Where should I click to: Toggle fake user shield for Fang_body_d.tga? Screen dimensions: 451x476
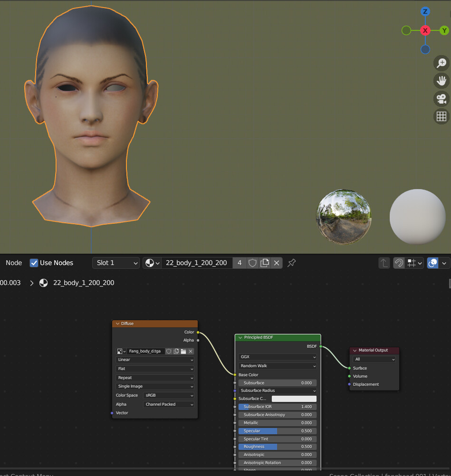tap(169, 351)
